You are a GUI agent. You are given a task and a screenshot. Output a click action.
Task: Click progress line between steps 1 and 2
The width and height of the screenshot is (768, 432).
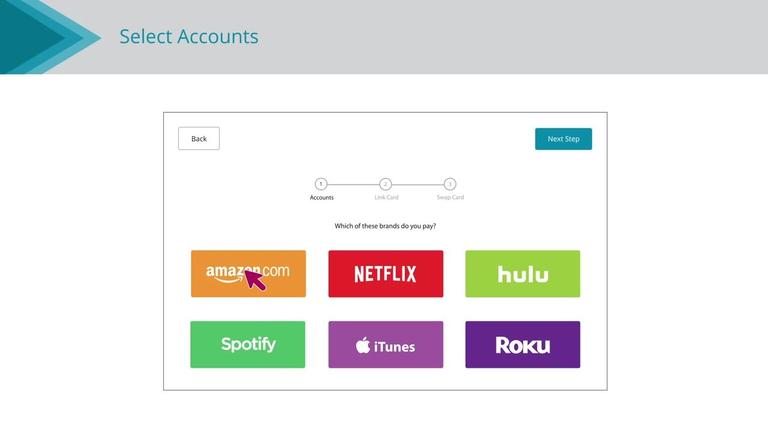(353, 184)
